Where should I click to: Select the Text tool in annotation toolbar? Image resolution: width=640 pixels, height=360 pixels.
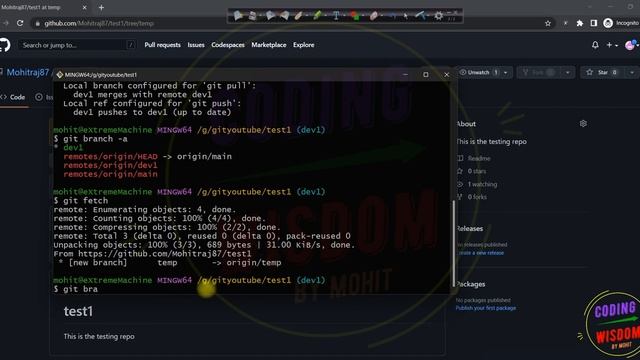336,16
